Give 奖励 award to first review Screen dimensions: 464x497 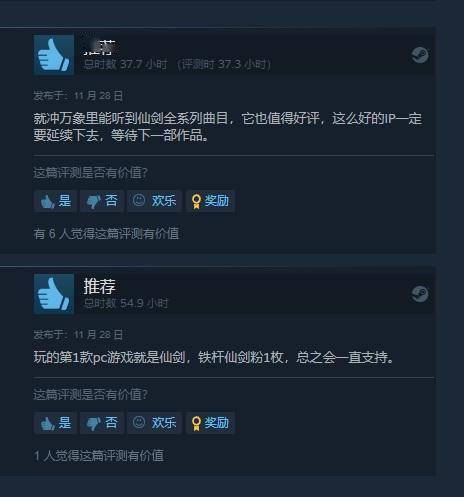[210, 201]
